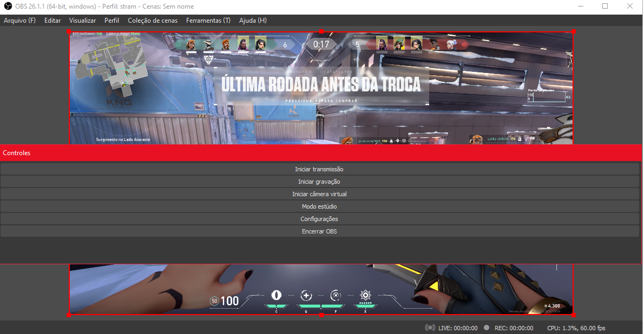Click Encerrar OBS to quit
This screenshot has width=644, height=334.
[319, 231]
